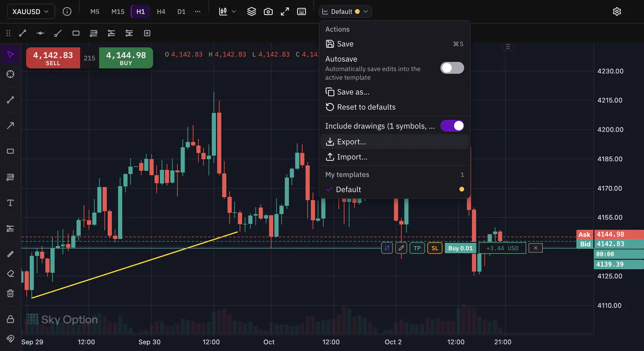Image resolution: width=644 pixels, height=351 pixels.
Task: Switch to H4 timeframe
Action: 161,12
